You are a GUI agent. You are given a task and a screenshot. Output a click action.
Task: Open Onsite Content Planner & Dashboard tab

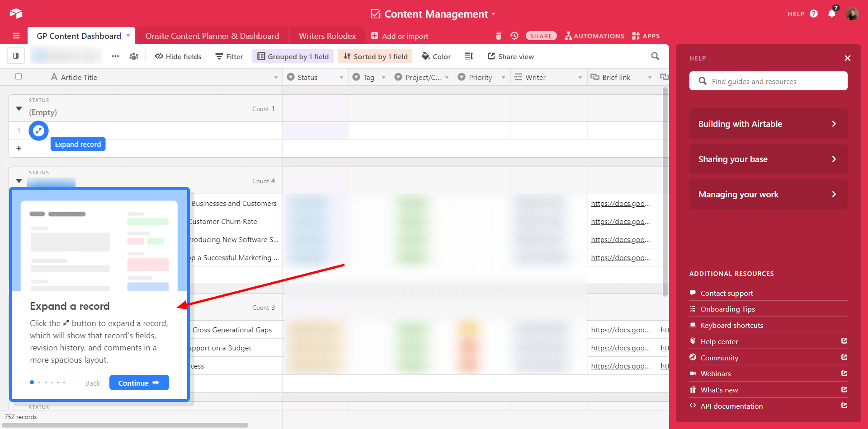212,36
